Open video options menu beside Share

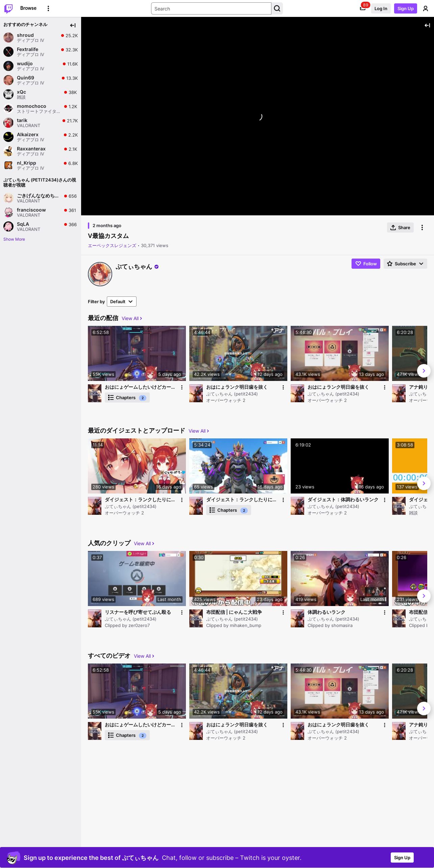422,227
